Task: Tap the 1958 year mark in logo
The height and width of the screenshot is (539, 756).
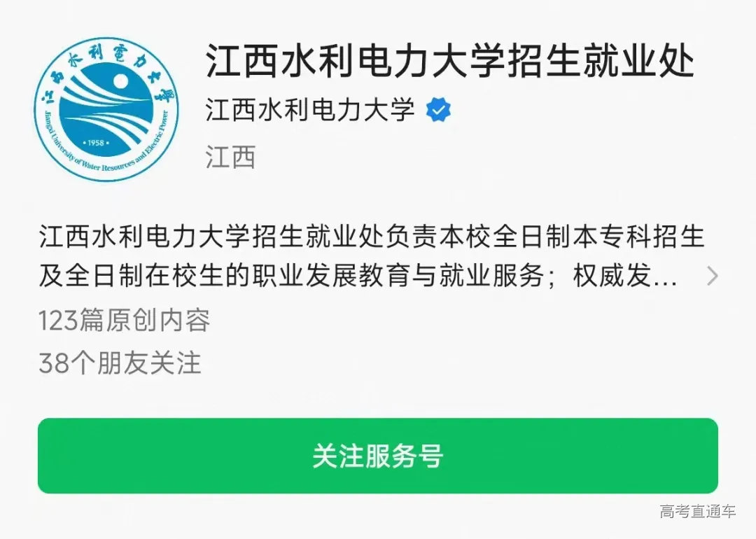Action: 97,143
